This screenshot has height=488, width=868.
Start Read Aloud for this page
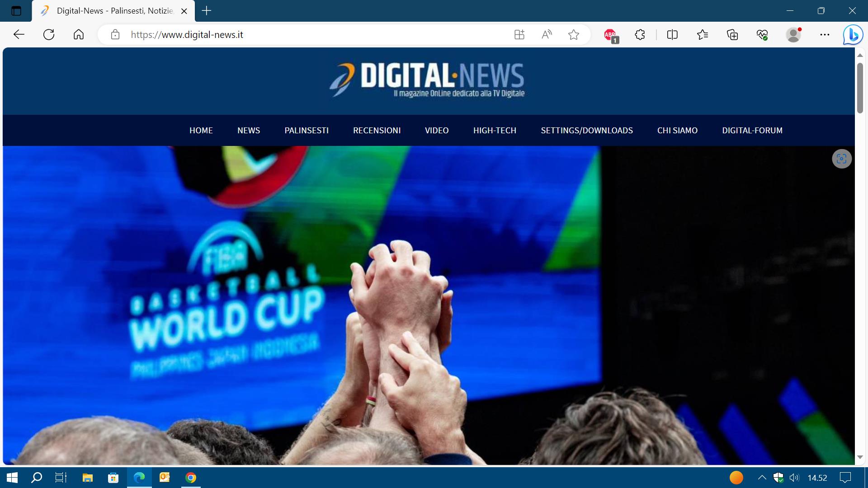(x=547, y=34)
